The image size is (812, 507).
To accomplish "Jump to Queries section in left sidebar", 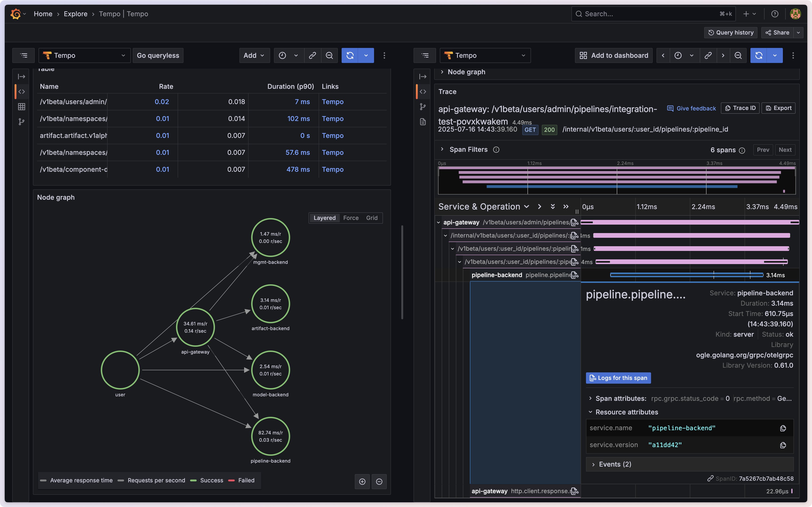I will click(x=22, y=92).
